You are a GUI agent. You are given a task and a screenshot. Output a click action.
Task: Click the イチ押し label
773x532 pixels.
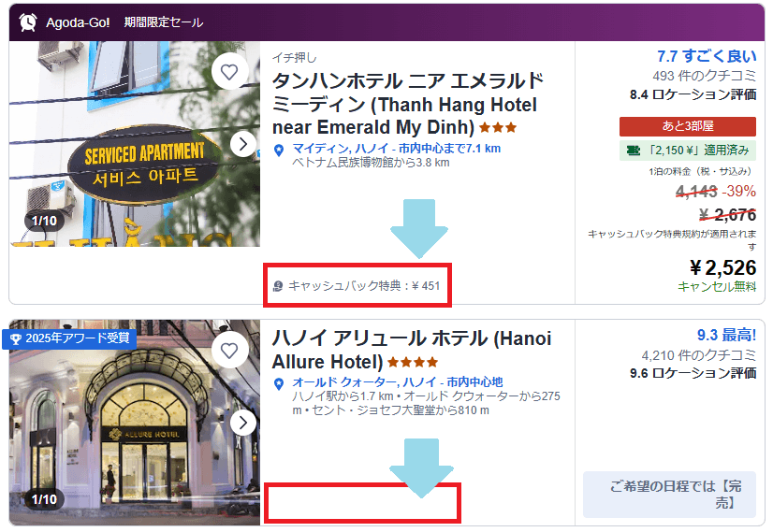pos(294,58)
